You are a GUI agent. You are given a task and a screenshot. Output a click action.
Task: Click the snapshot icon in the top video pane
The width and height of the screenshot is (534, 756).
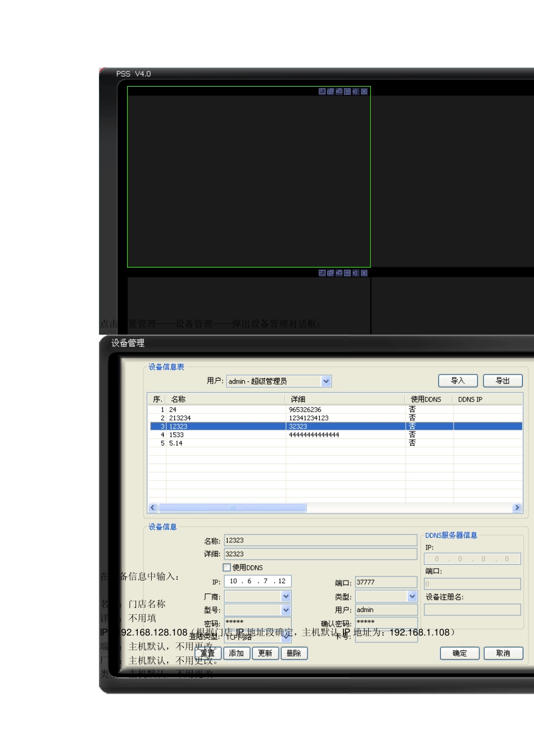pos(347,91)
